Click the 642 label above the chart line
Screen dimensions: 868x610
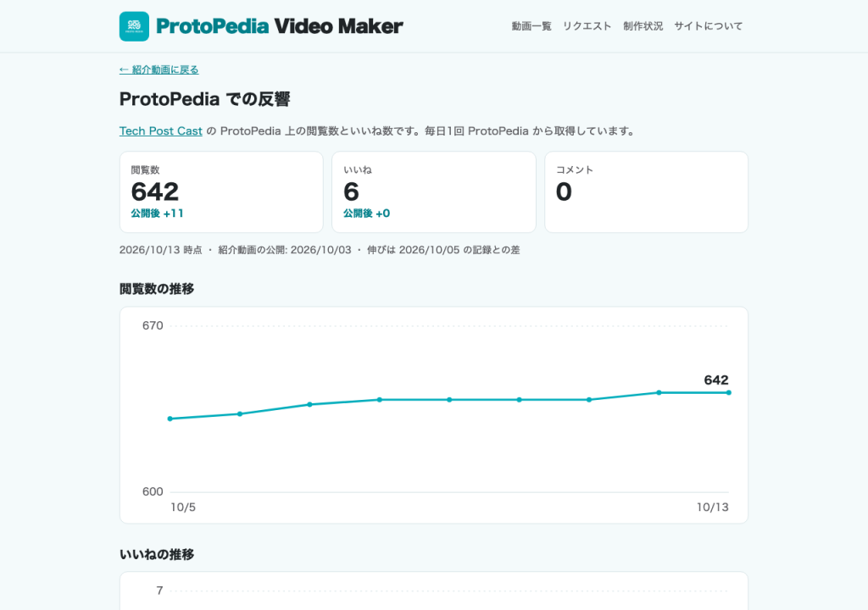coord(715,380)
